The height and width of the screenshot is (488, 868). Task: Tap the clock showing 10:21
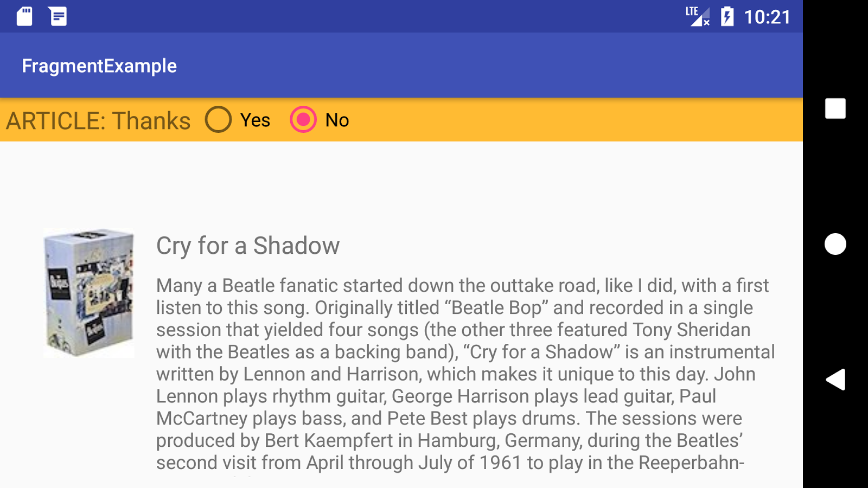(767, 17)
